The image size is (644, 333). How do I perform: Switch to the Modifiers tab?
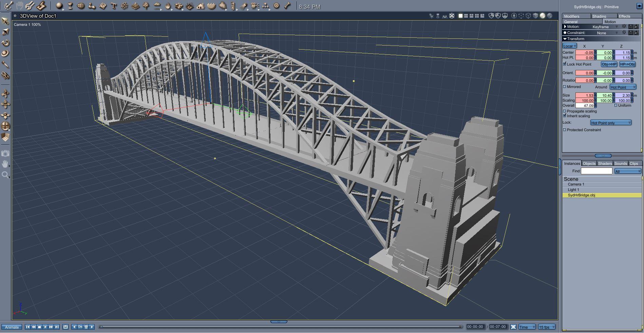tap(576, 16)
